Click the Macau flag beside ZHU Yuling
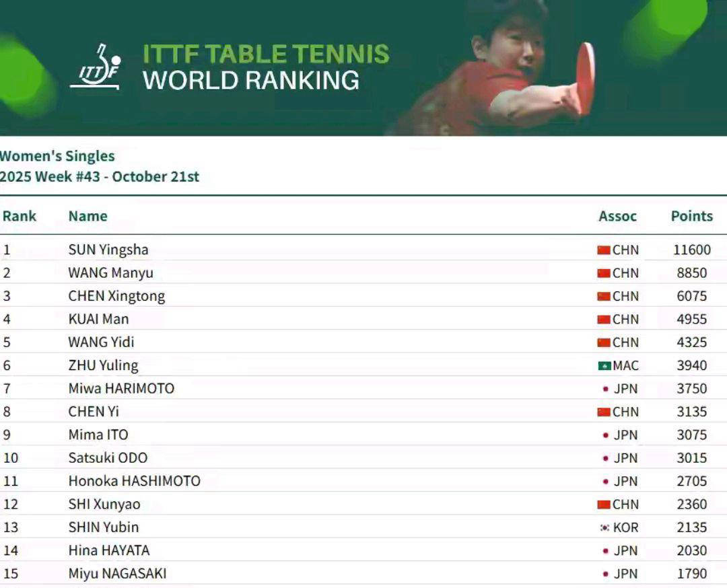This screenshot has width=727, height=588. 604,366
